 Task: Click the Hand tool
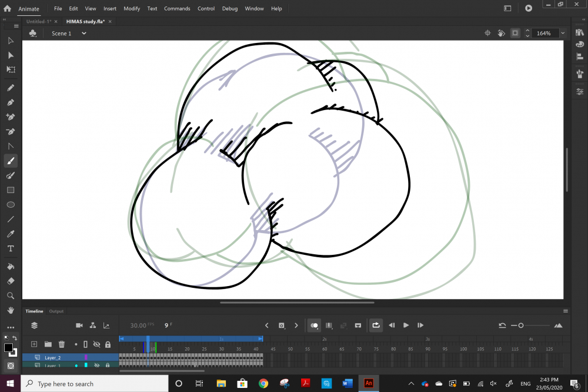click(11, 310)
